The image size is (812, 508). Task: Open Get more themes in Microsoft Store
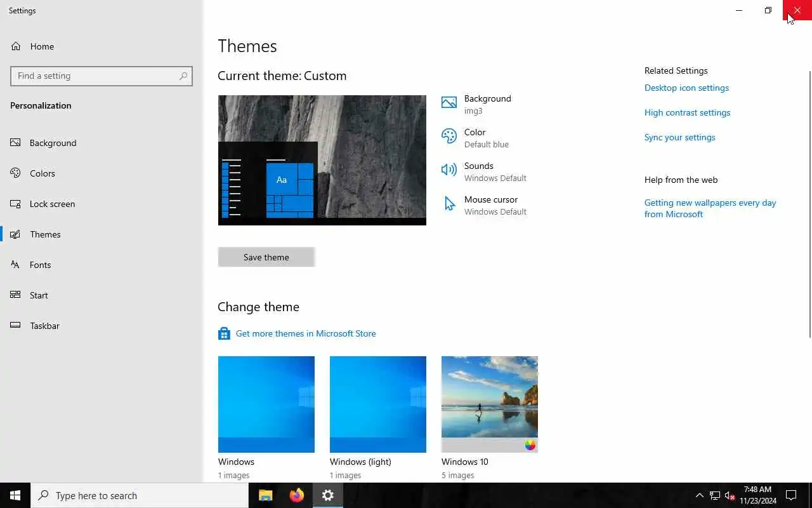coord(306,333)
